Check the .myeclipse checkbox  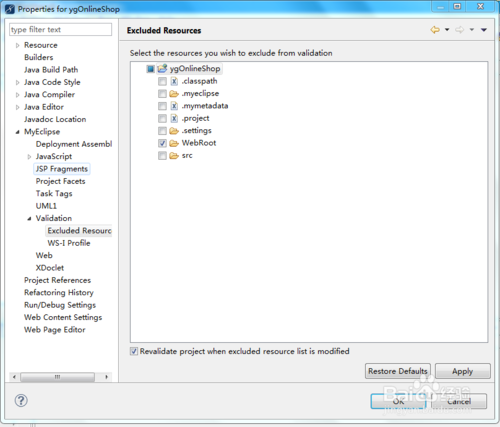tap(162, 94)
